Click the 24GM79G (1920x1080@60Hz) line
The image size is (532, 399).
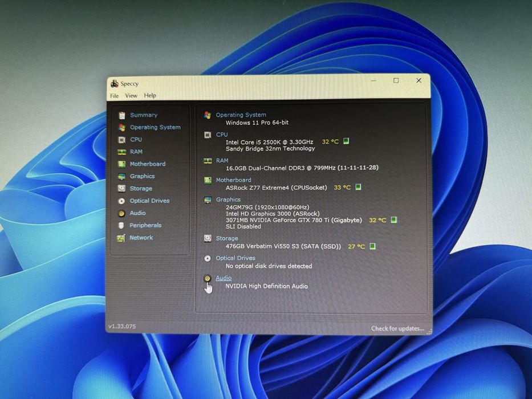[267, 207]
